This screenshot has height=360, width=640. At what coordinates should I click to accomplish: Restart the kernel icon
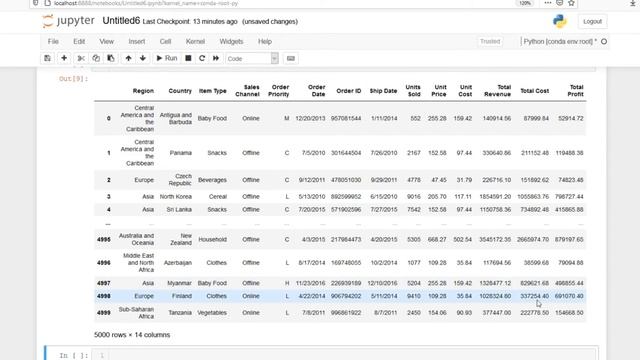pyautogui.click(x=202, y=58)
